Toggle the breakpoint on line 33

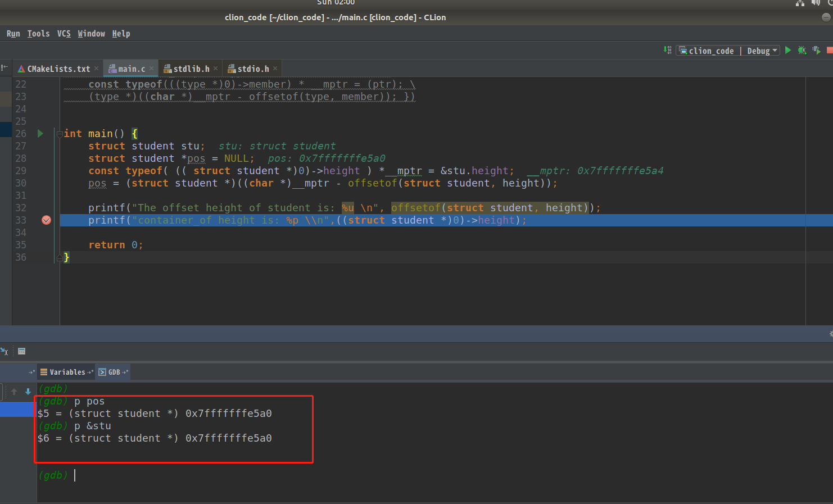pos(46,220)
